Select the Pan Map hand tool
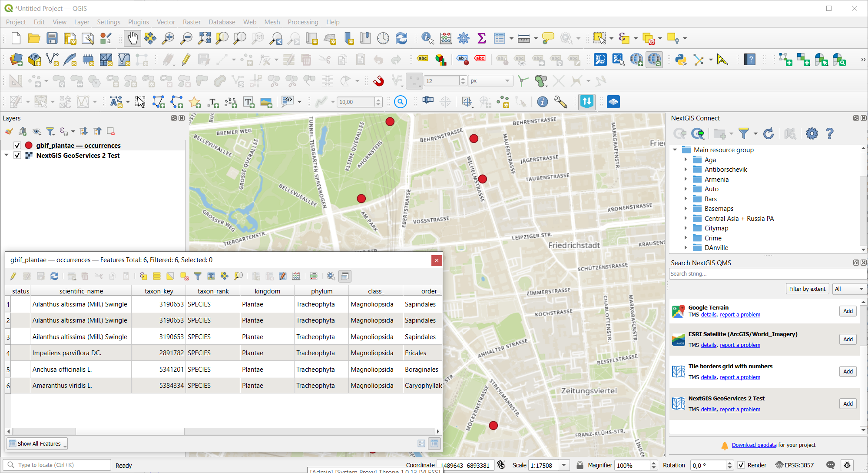 point(133,38)
